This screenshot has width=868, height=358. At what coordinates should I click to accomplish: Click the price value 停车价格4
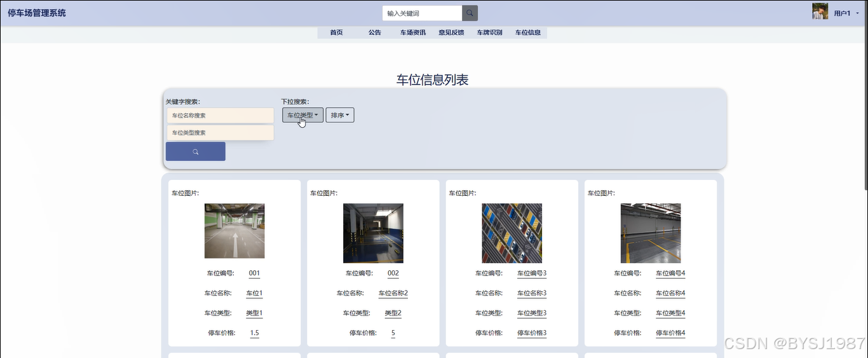point(670,333)
